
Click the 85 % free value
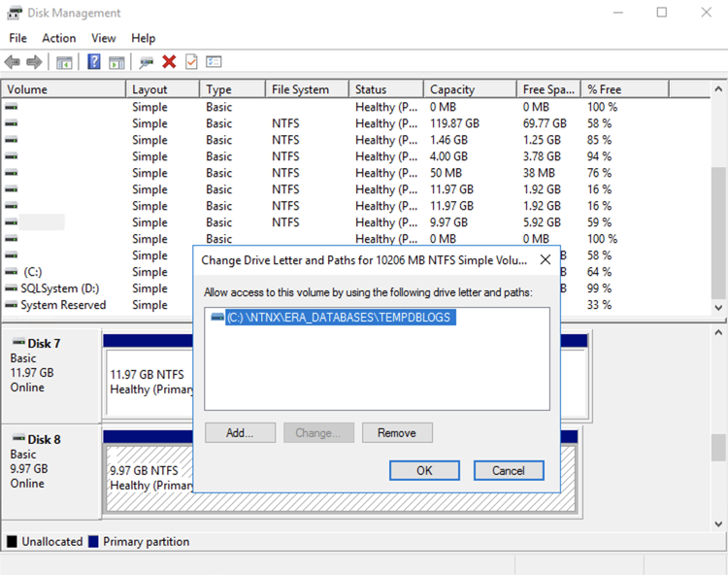click(x=599, y=140)
